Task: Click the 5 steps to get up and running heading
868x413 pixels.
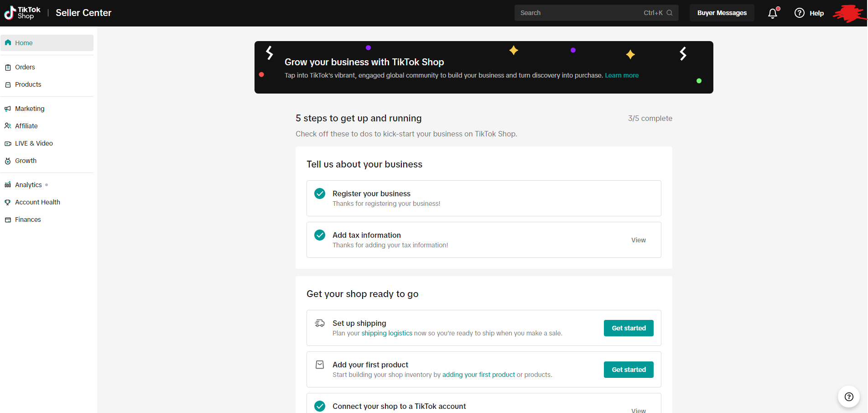Action: (x=359, y=118)
